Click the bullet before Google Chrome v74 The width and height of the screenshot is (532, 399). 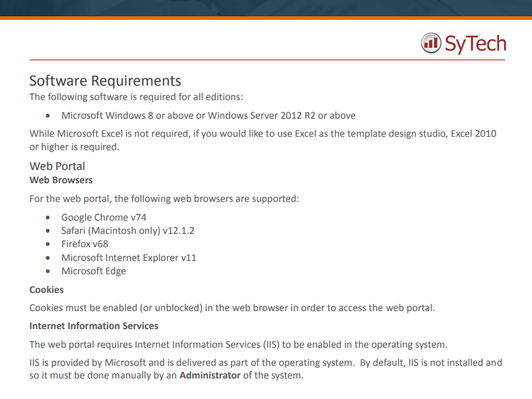point(48,218)
